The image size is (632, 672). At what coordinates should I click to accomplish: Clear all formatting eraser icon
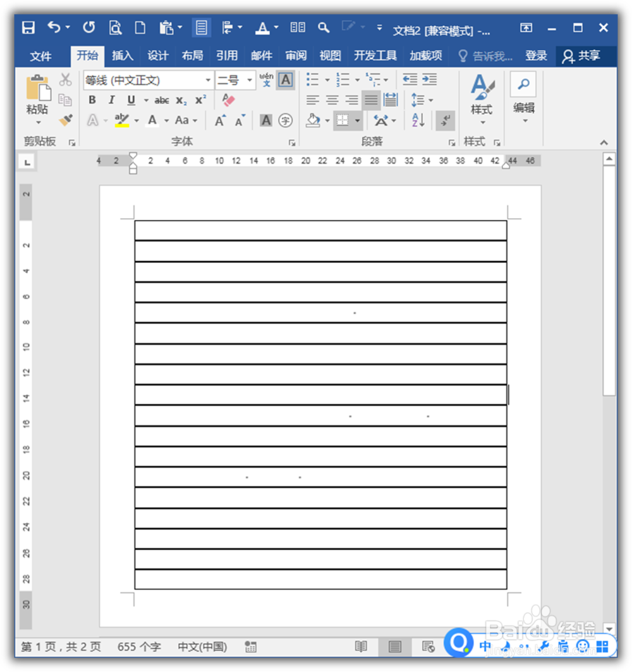click(x=228, y=101)
